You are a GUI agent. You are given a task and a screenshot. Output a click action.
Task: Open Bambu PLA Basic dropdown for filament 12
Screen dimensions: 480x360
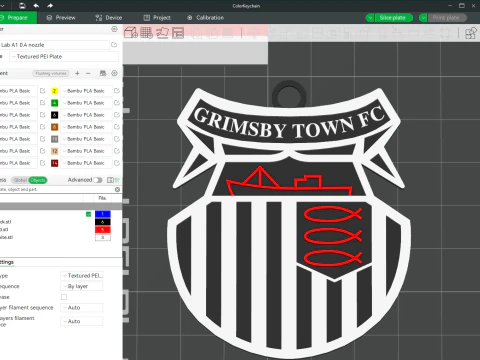point(86,151)
